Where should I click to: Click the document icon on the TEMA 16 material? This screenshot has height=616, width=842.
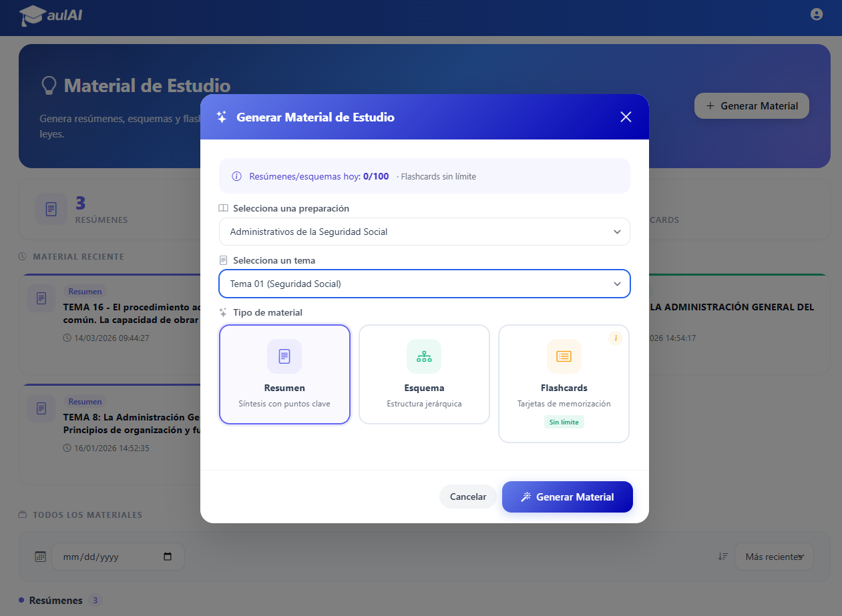(x=41, y=298)
